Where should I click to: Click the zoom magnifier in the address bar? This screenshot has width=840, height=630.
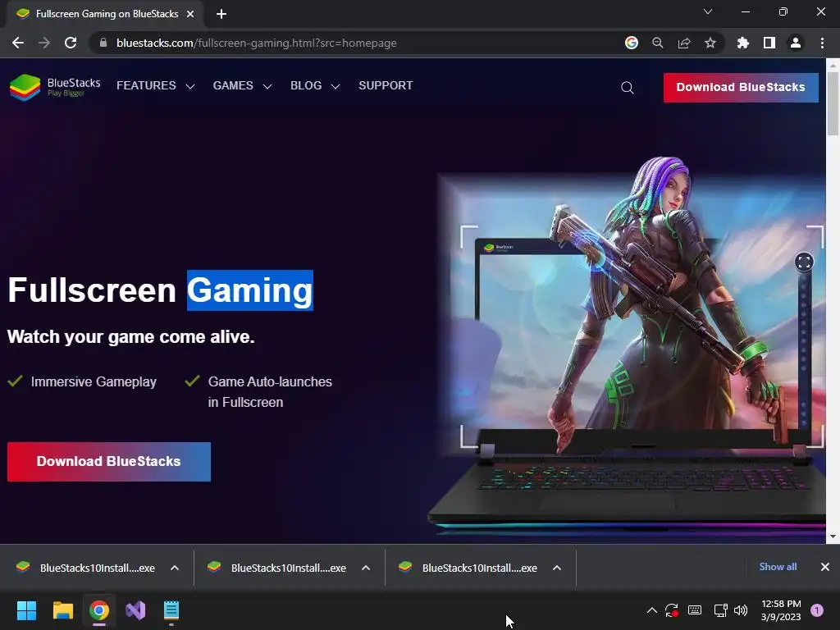coord(658,43)
